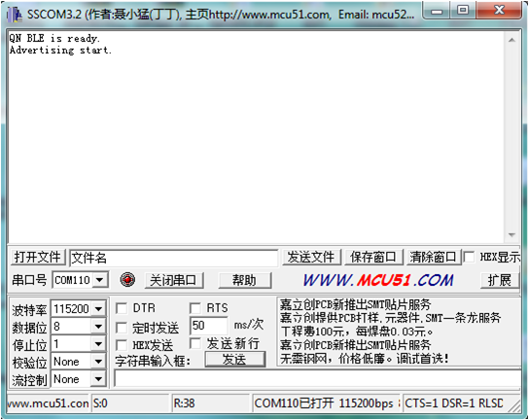Image resolution: width=529 pixels, height=420 pixels.
Task: Enable the RTS checkbox
Action: (x=195, y=308)
